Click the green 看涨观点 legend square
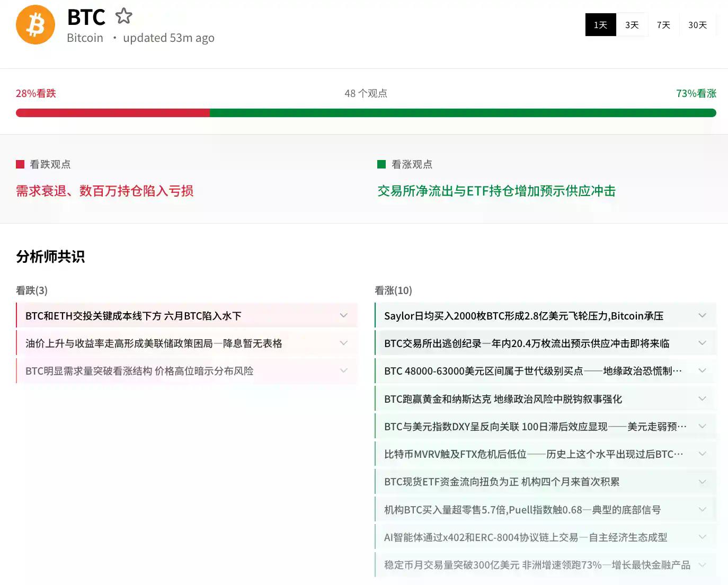This screenshot has height=585, width=728. tap(380, 164)
